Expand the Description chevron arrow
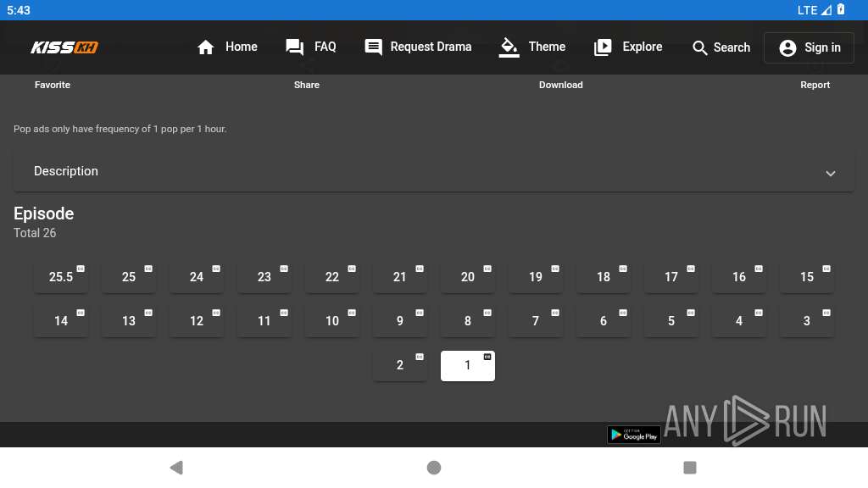Viewport: 868px width, 488px height. point(831,173)
